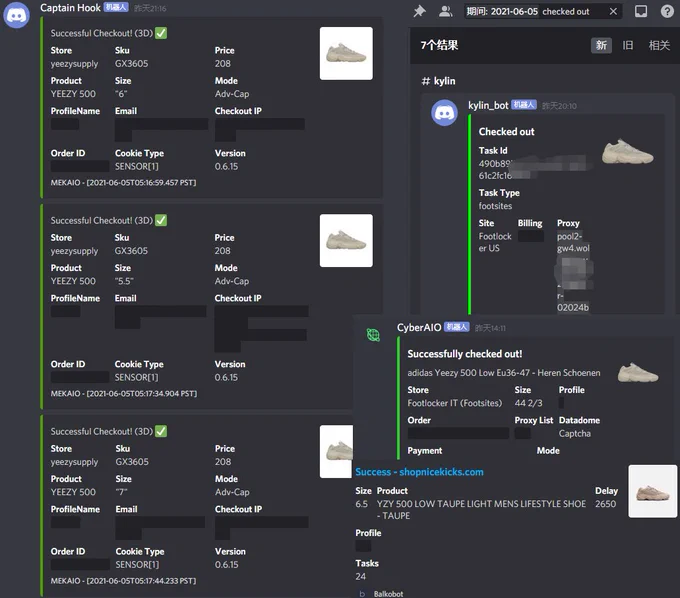Click footsites task type value
This screenshot has width=680, height=598.
tap(495, 206)
